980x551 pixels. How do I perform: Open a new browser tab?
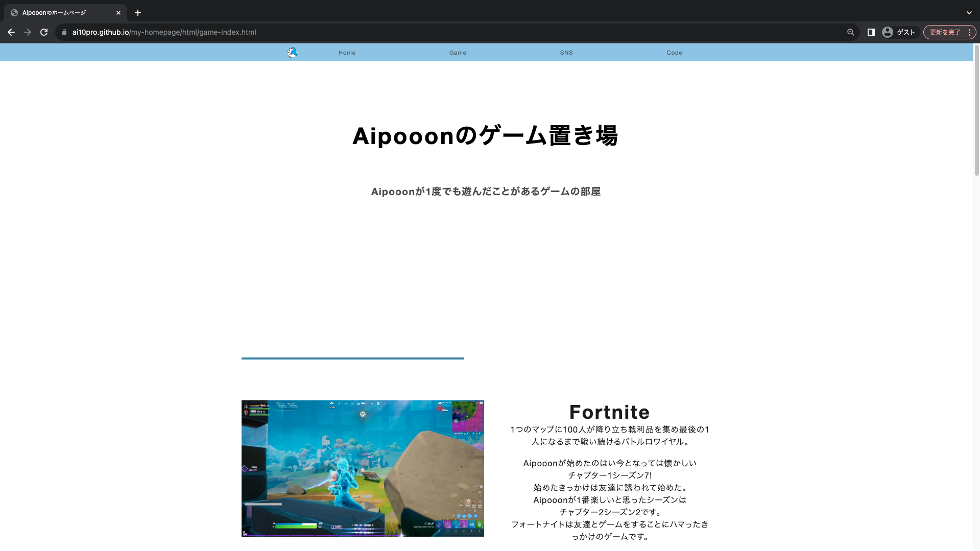(x=138, y=13)
